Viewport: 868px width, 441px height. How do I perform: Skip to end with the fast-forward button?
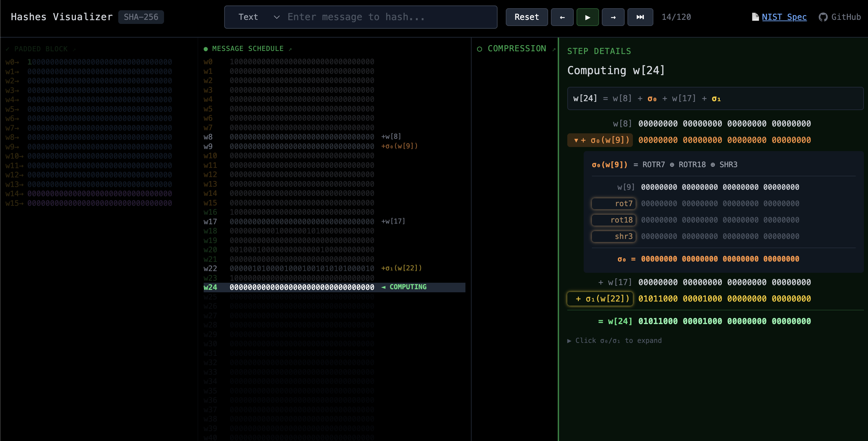(640, 17)
